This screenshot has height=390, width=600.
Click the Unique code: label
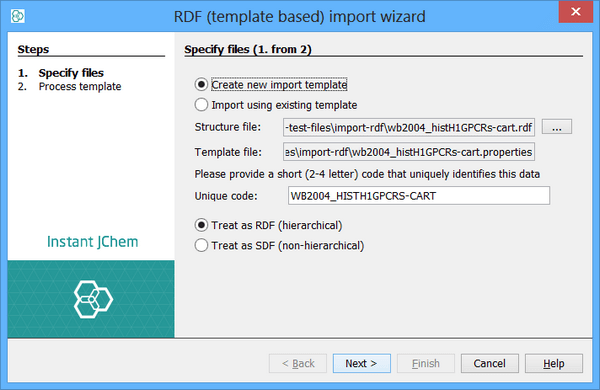[226, 196]
